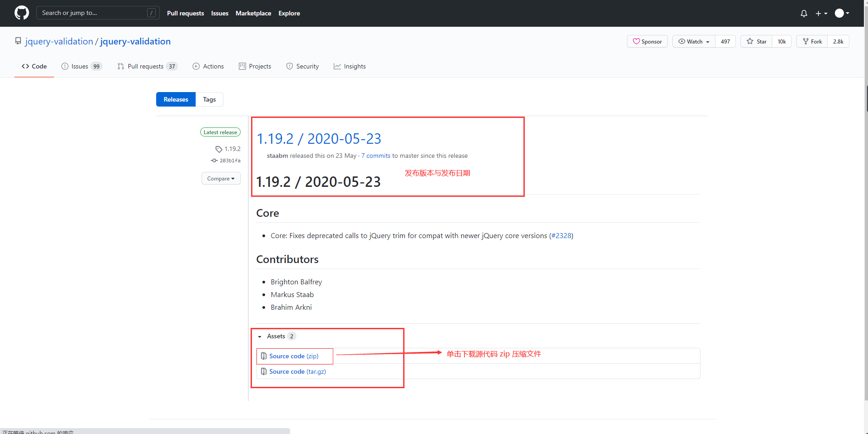868x434 pixels.
Task: Click the notifications bell icon
Action: [804, 13]
